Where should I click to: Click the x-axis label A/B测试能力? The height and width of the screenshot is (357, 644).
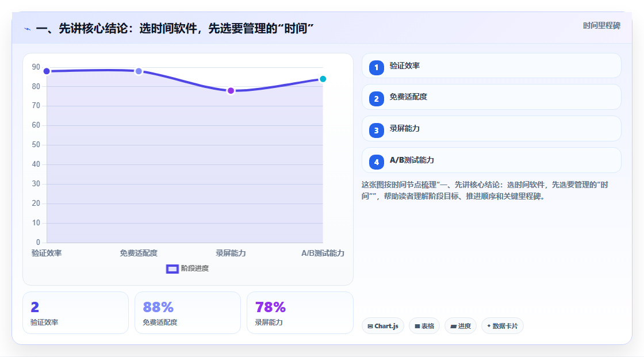click(x=323, y=254)
